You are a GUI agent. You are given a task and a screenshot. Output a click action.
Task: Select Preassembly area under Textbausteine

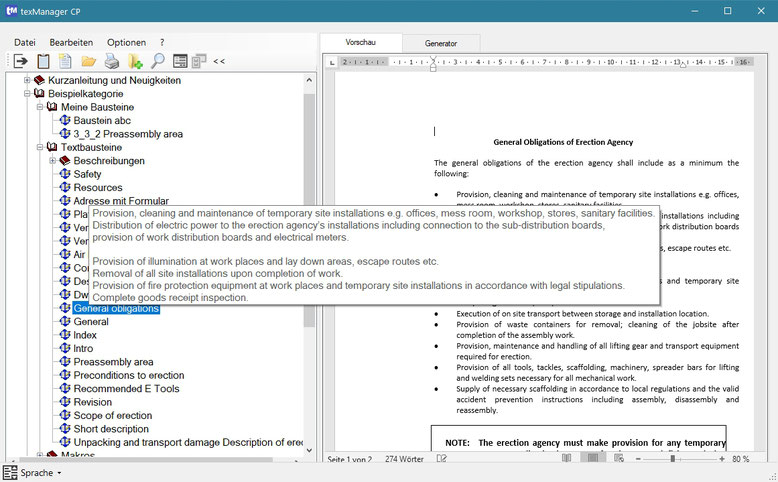[x=114, y=362]
